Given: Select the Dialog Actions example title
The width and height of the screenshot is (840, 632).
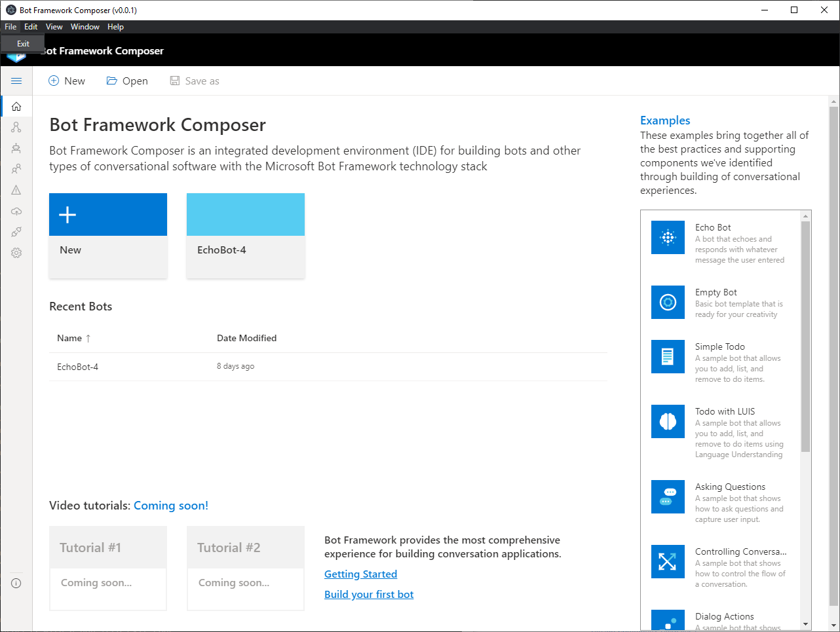Looking at the screenshot, I should 724,616.
